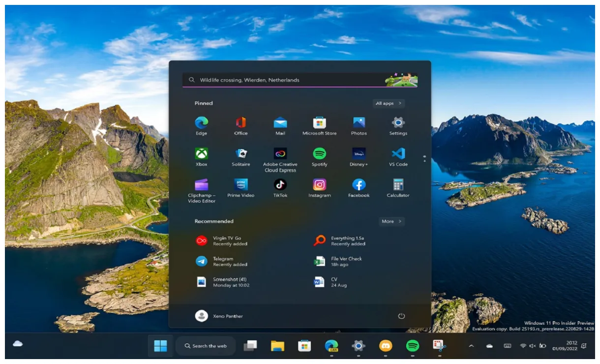Launch Disney+ from pinned apps
Screen dimensions: 600x364
click(x=359, y=152)
